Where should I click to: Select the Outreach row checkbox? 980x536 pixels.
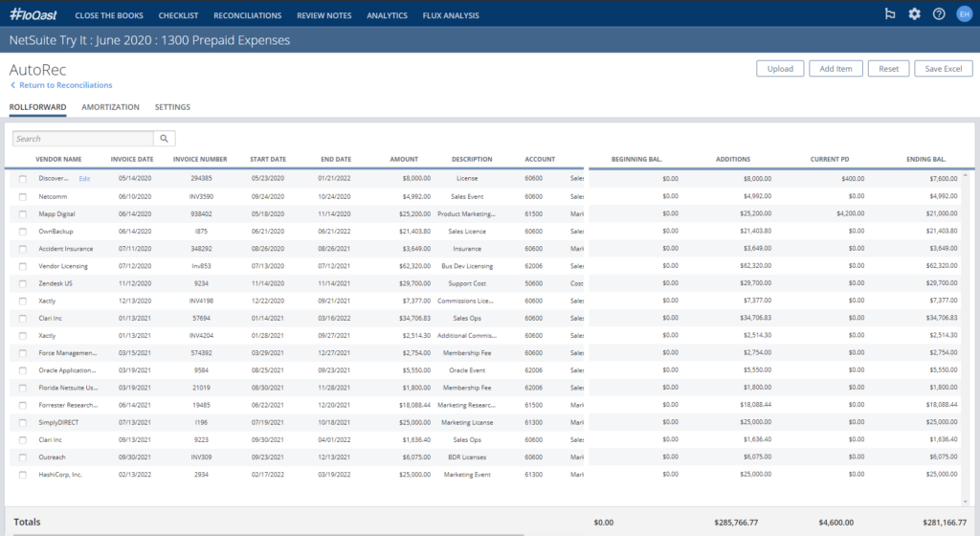point(23,458)
